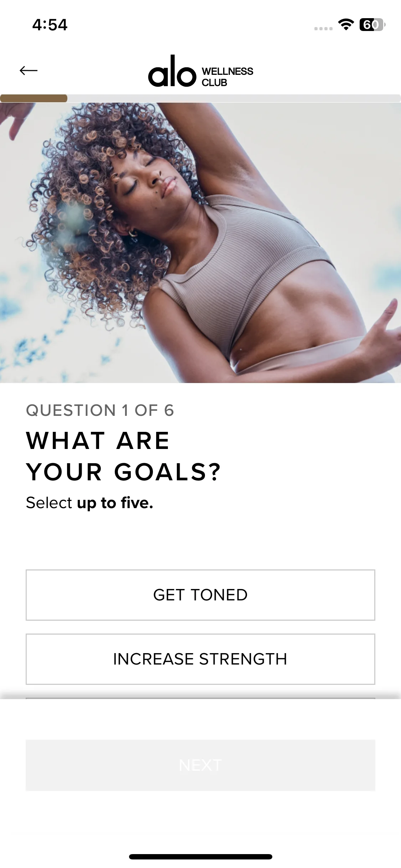Tap the Wellness Club header text

pyautogui.click(x=227, y=77)
